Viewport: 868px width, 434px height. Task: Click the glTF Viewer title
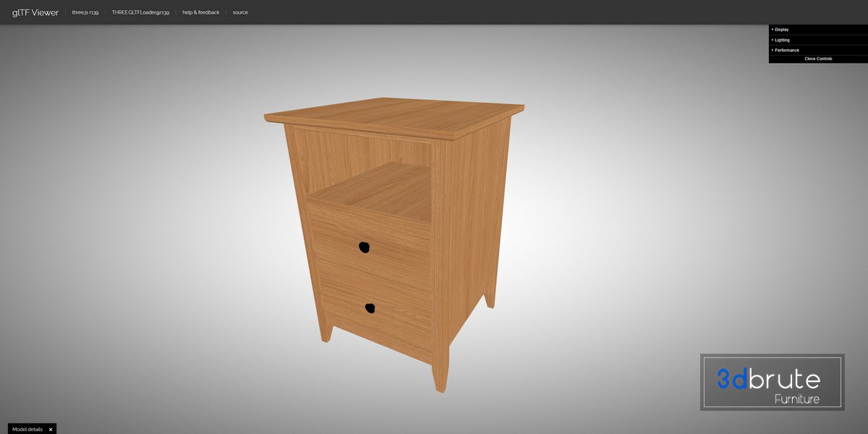35,12
